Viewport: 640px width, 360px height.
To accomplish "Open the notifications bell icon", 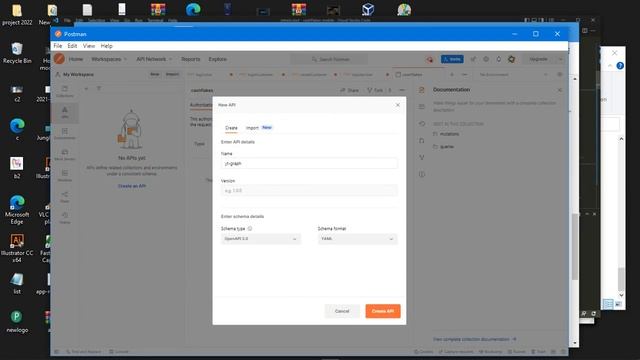I will tap(499, 59).
